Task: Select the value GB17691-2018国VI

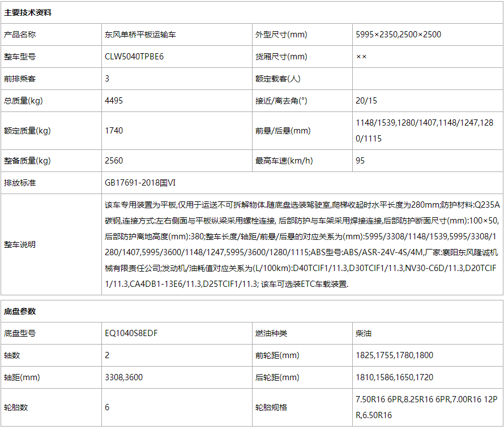Action: coord(140,183)
